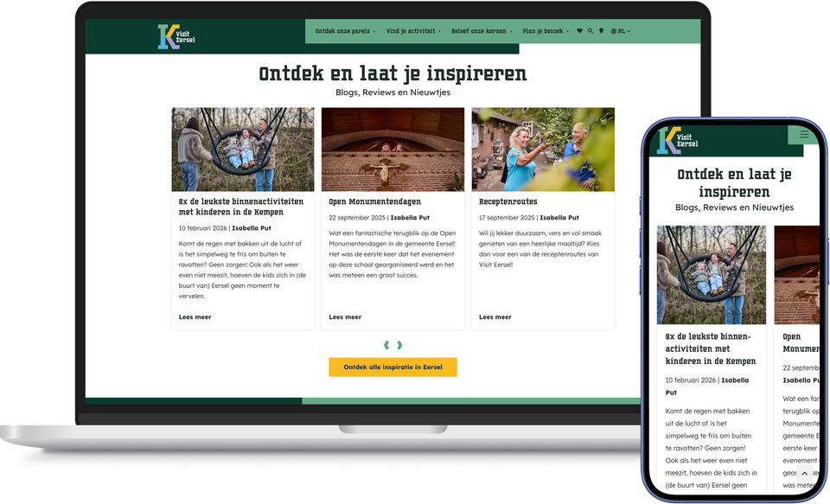Click 'Ontdek alle inspiratie in Eersel' button
The image size is (830, 504).
point(393,367)
